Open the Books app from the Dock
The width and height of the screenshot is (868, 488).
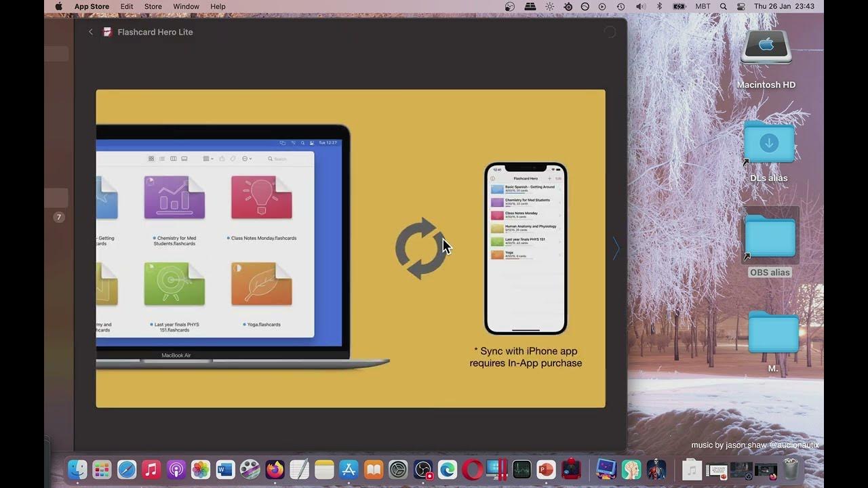tap(374, 469)
